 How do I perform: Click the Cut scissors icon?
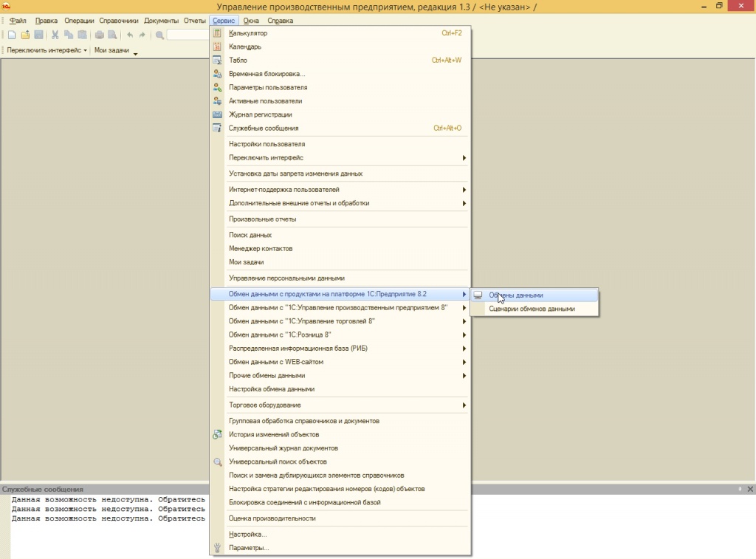(x=55, y=35)
